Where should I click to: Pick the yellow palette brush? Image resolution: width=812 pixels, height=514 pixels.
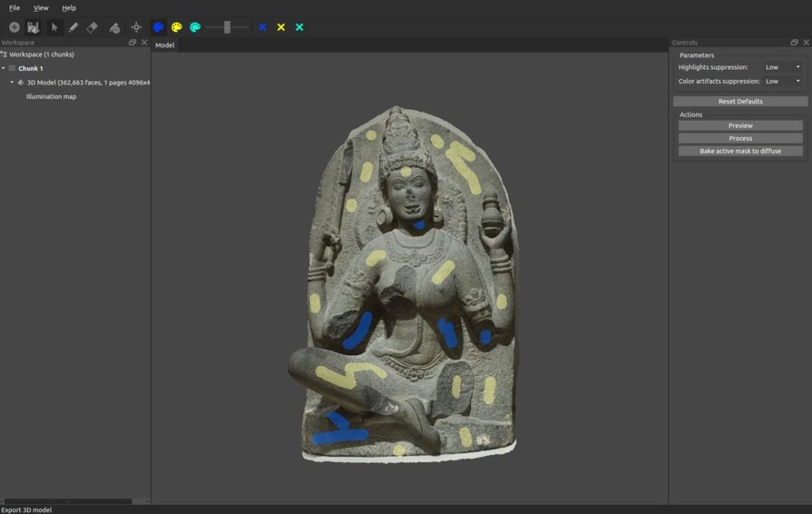177,27
